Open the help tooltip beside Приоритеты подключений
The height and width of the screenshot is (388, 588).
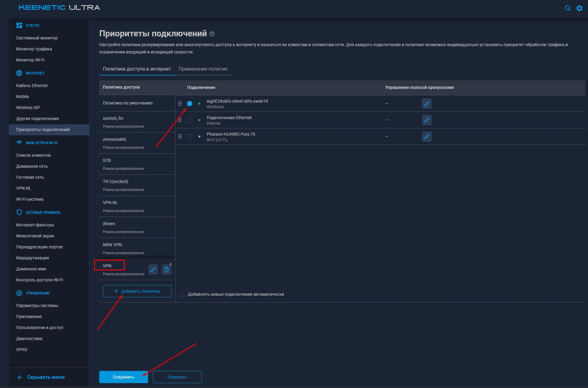point(212,34)
